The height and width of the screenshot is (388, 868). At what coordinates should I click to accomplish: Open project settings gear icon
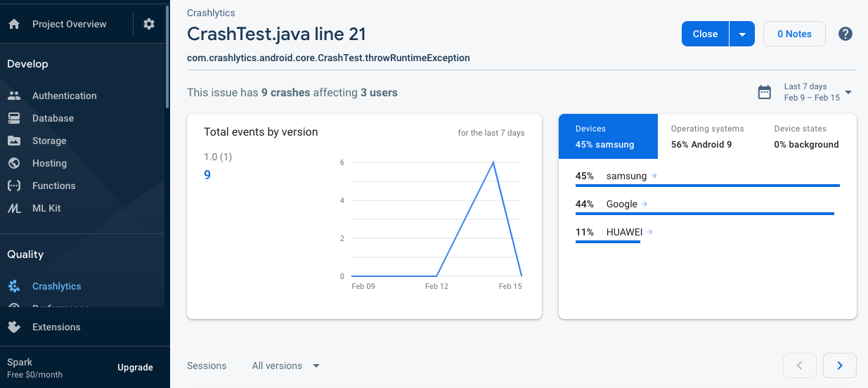(149, 24)
